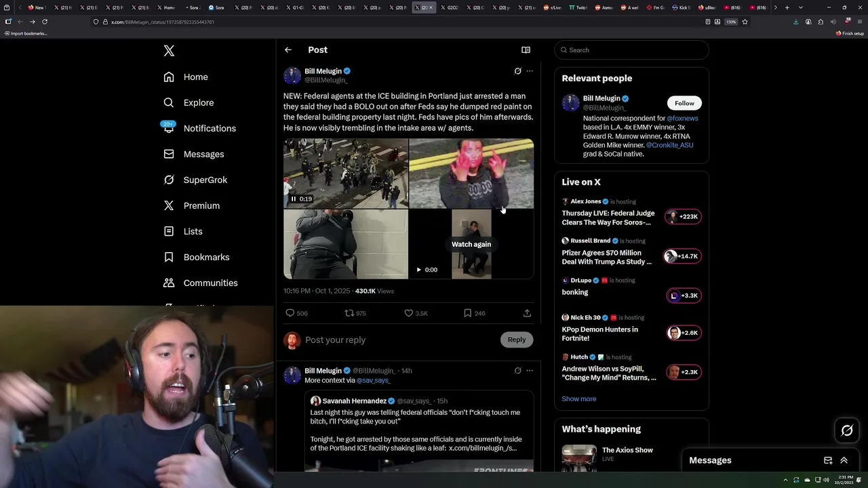The image size is (868, 488).
Task: Open x.com/billmelugin_ link in quoted post
Action: [483, 448]
